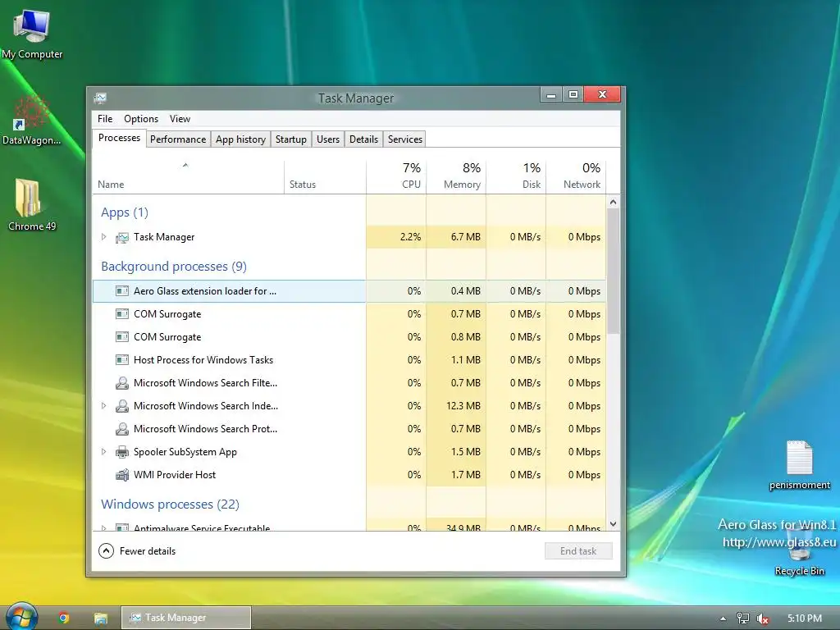Click the Spooler SubSystem App printer icon
The image size is (840, 630).
pyautogui.click(x=122, y=452)
